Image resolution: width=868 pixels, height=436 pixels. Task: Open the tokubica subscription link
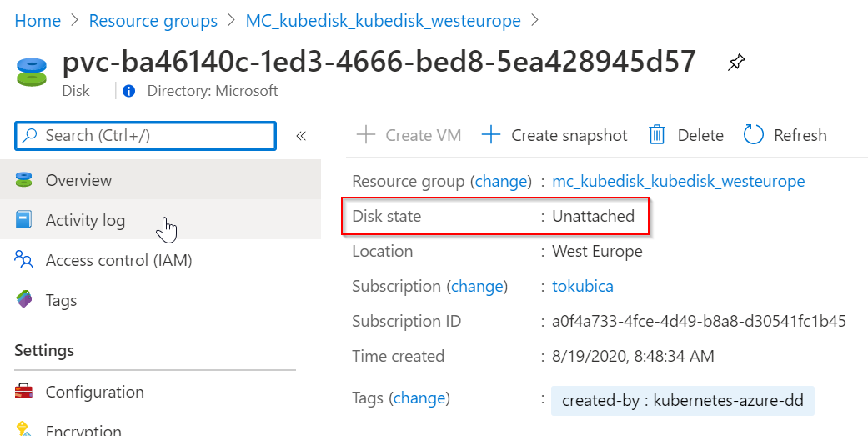(583, 286)
